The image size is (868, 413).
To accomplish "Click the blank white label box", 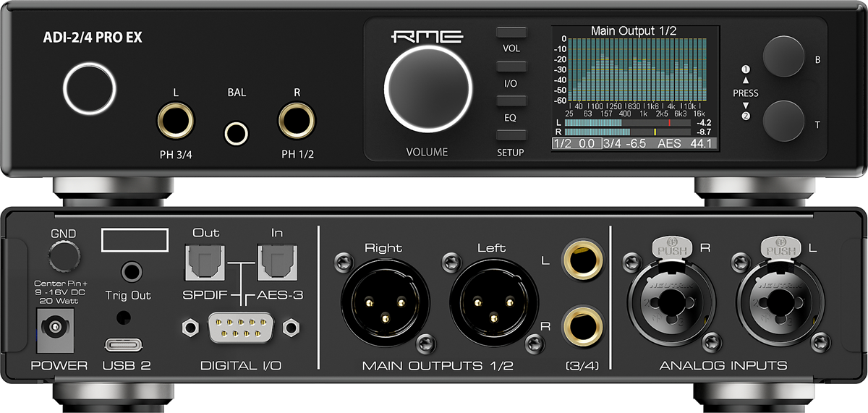I will pos(135,241).
